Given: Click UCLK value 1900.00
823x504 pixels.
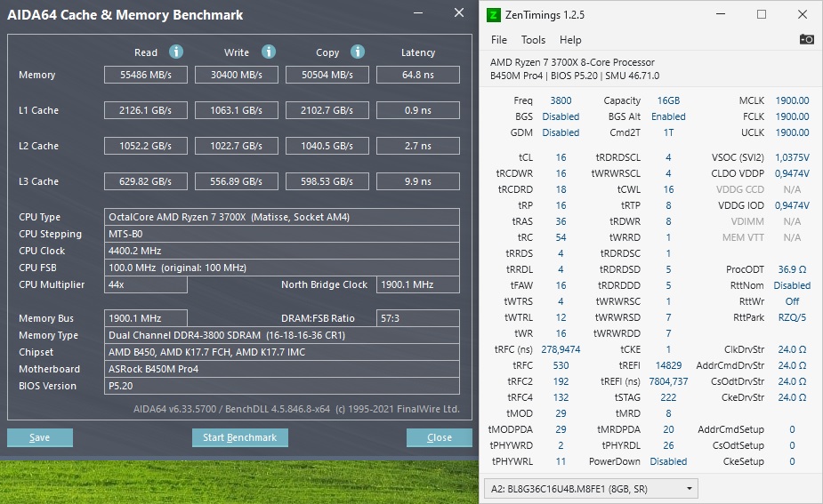Looking at the screenshot, I should coord(792,132).
